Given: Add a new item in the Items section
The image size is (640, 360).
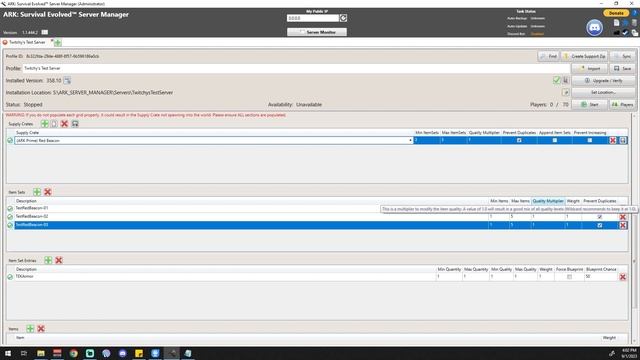Looking at the screenshot, I should tap(30, 329).
